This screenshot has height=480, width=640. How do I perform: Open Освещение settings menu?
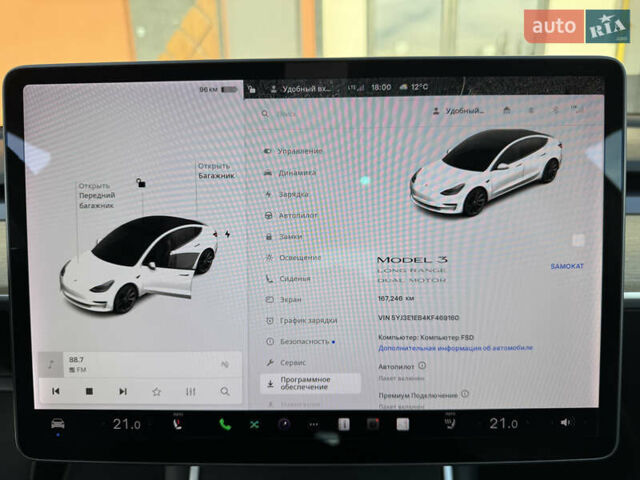pyautogui.click(x=293, y=258)
